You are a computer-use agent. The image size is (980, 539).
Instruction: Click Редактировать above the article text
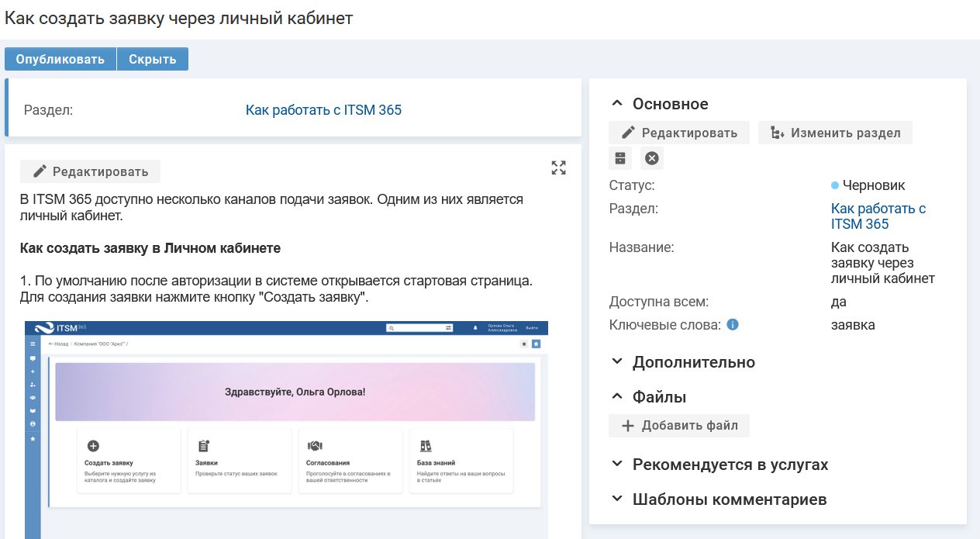(90, 171)
